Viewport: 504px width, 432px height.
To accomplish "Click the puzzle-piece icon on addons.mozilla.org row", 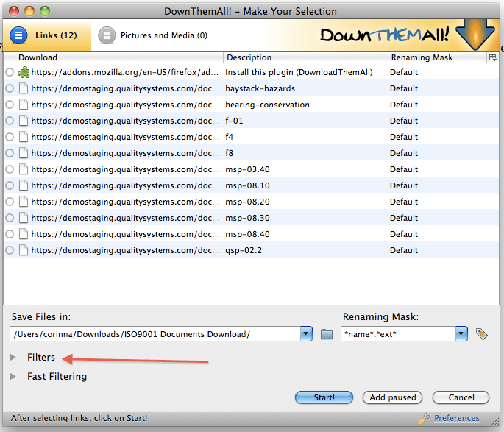I will click(24, 72).
